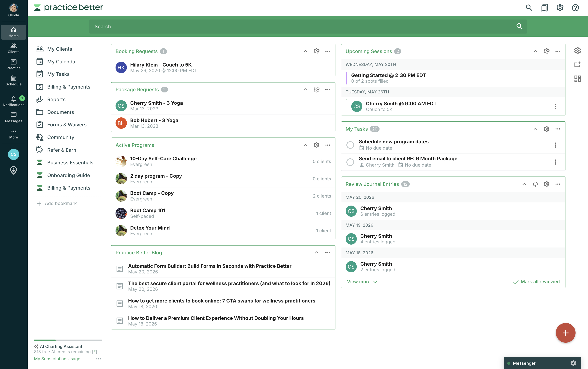This screenshot has height=369, width=588.
Task: Open Practice Better Blog options ellipsis
Action: coord(328,253)
